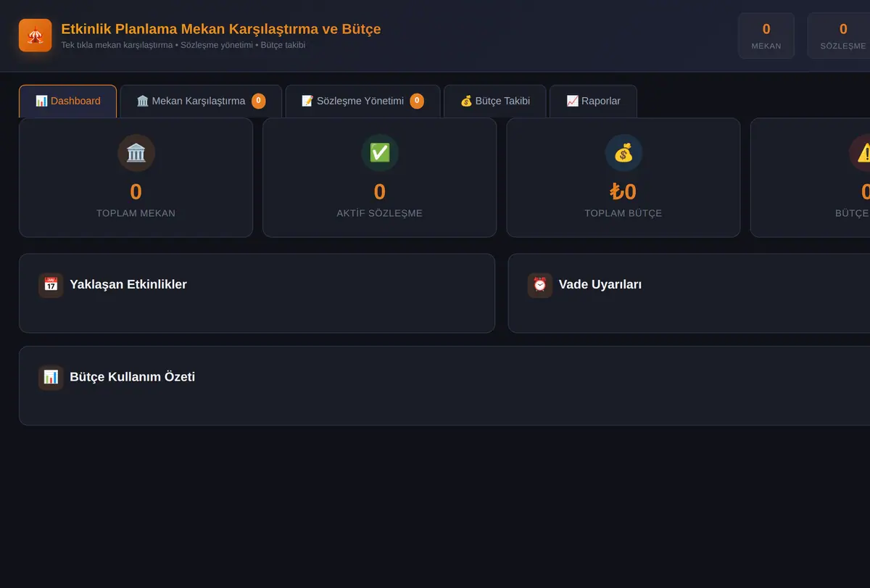870x588 pixels.
Task: Click the Bütçe Kullanım Özeti heading
Action: (132, 377)
